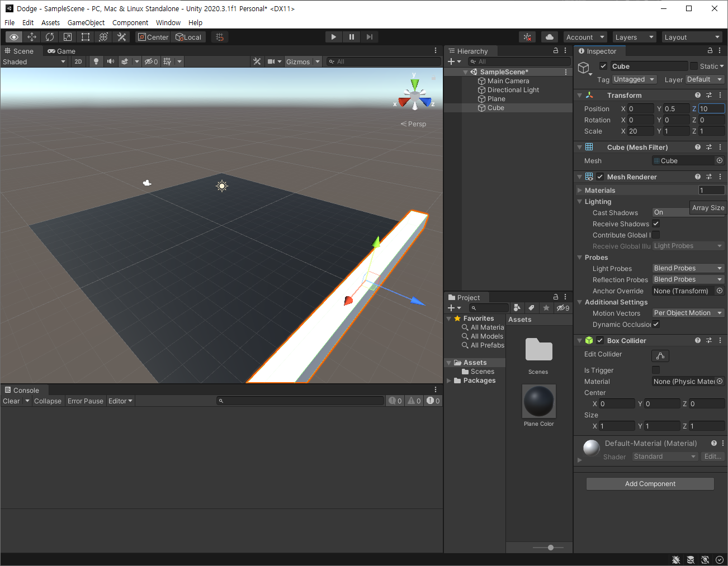Lock the Inspector panel
Viewport: 728px width, 566px height.
[x=710, y=51]
